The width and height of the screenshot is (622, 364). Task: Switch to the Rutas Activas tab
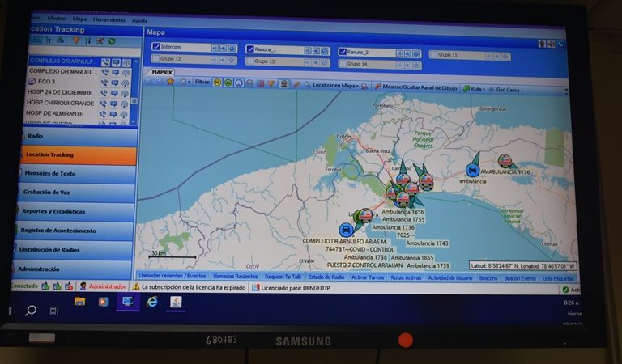pyautogui.click(x=406, y=277)
